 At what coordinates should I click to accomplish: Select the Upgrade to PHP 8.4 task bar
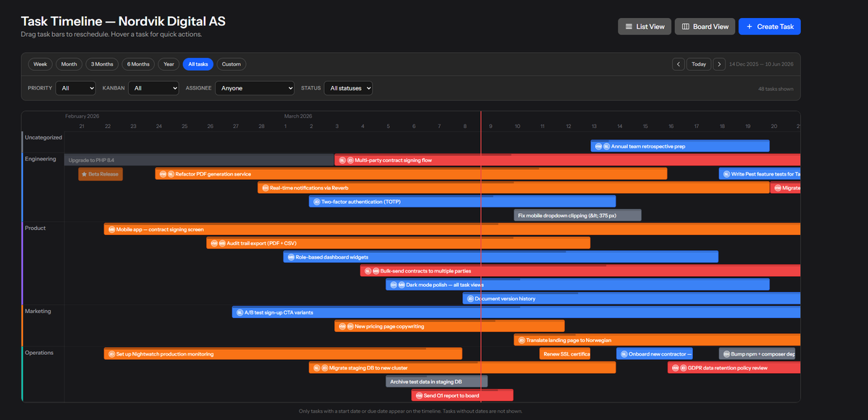[199, 160]
